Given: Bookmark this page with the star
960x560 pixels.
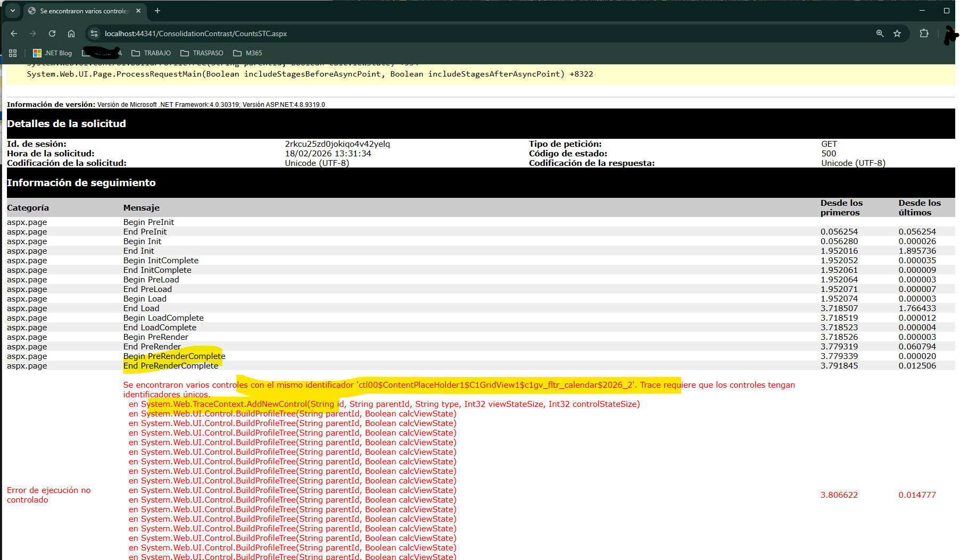Looking at the screenshot, I should point(897,34).
